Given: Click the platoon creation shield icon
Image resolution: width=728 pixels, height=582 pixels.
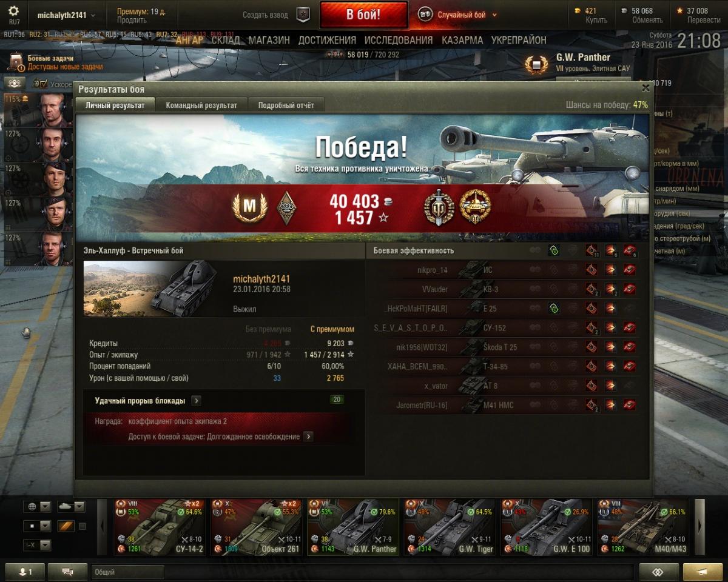Looking at the screenshot, I should coord(303,15).
